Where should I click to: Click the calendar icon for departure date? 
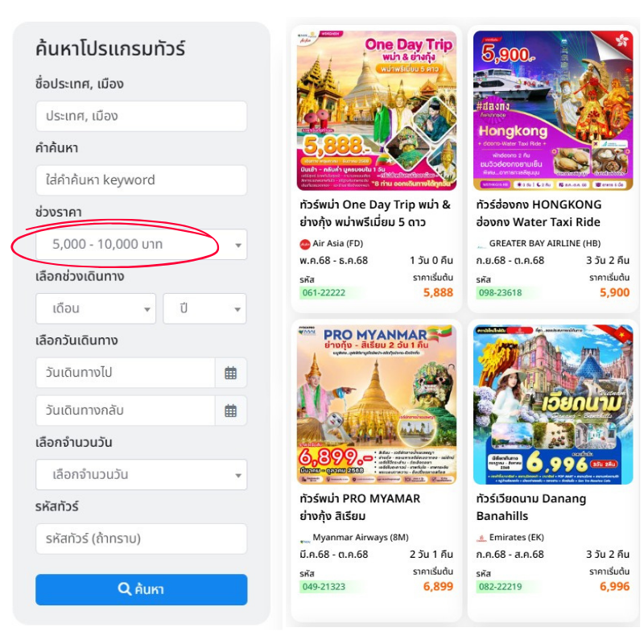point(231,373)
